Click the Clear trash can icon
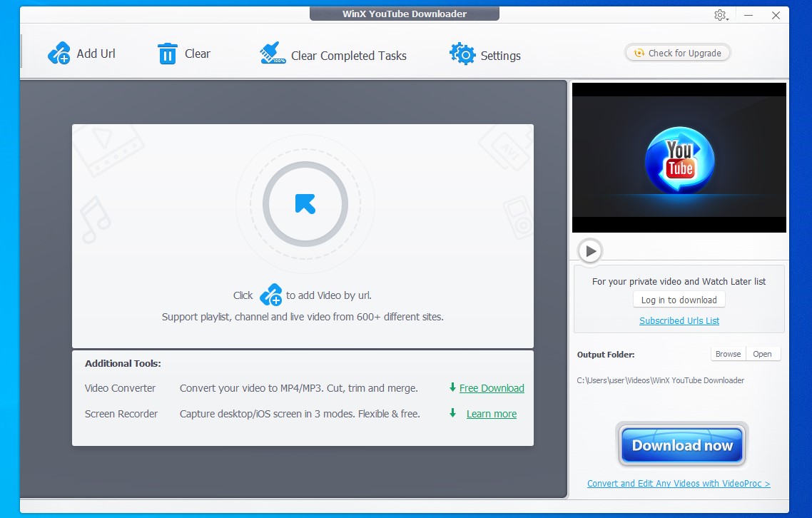 (x=167, y=54)
